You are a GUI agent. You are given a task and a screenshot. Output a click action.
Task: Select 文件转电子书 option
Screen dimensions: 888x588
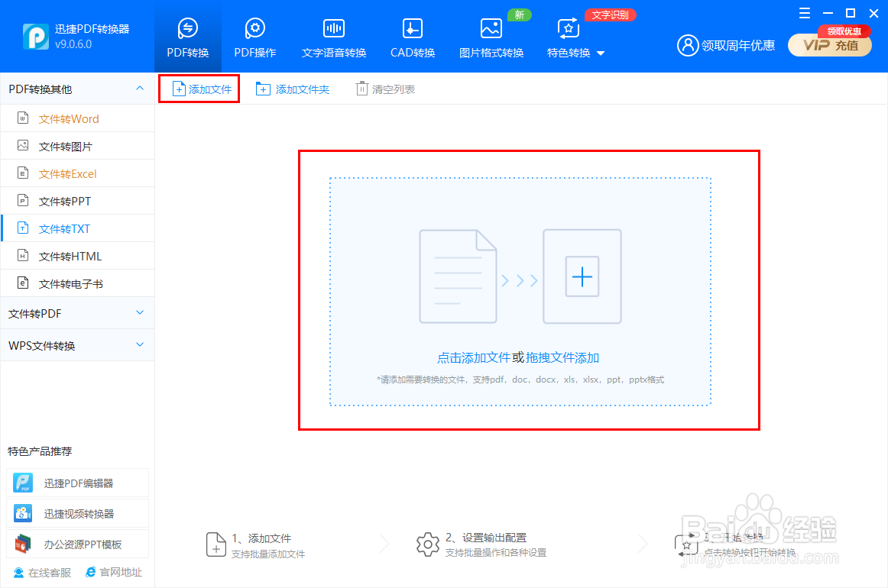(x=77, y=283)
